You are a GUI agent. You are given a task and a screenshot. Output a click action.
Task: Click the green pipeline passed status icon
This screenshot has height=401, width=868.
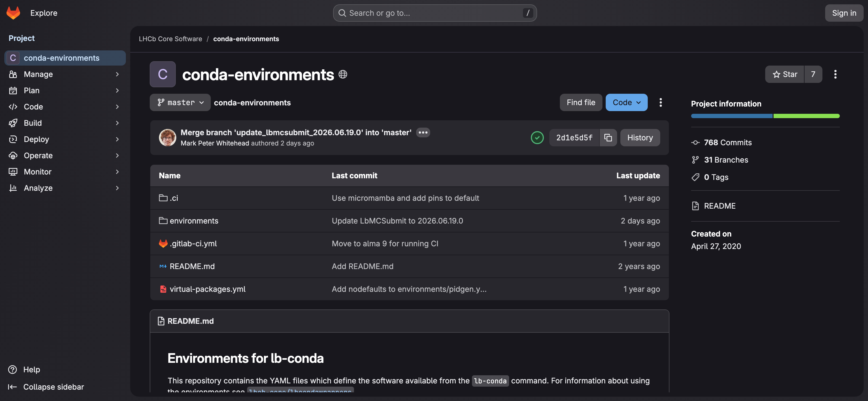click(x=537, y=137)
